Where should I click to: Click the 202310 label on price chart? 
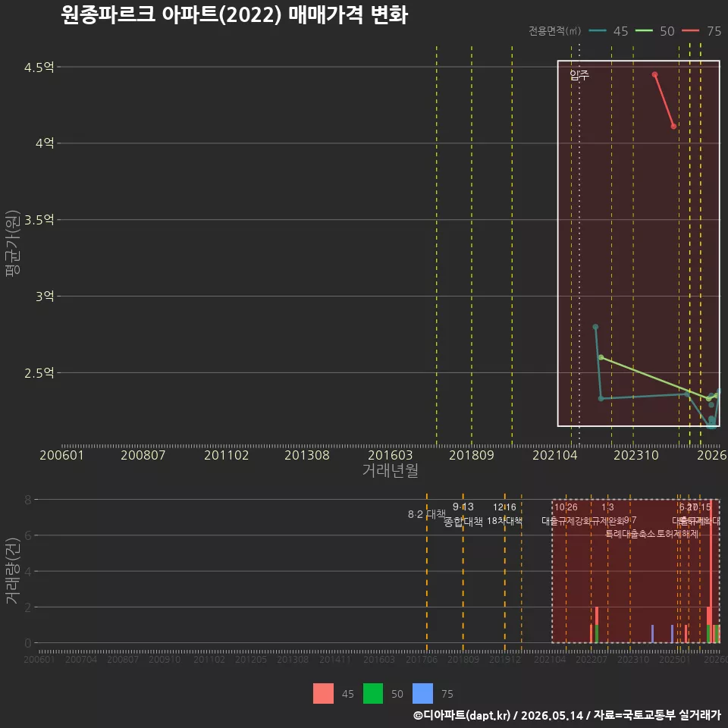tap(636, 455)
